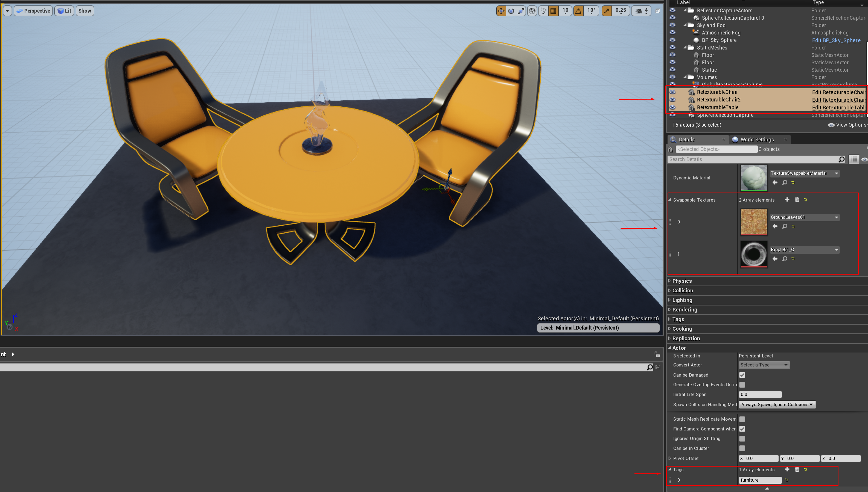Delete all Tags array elements

(x=797, y=469)
